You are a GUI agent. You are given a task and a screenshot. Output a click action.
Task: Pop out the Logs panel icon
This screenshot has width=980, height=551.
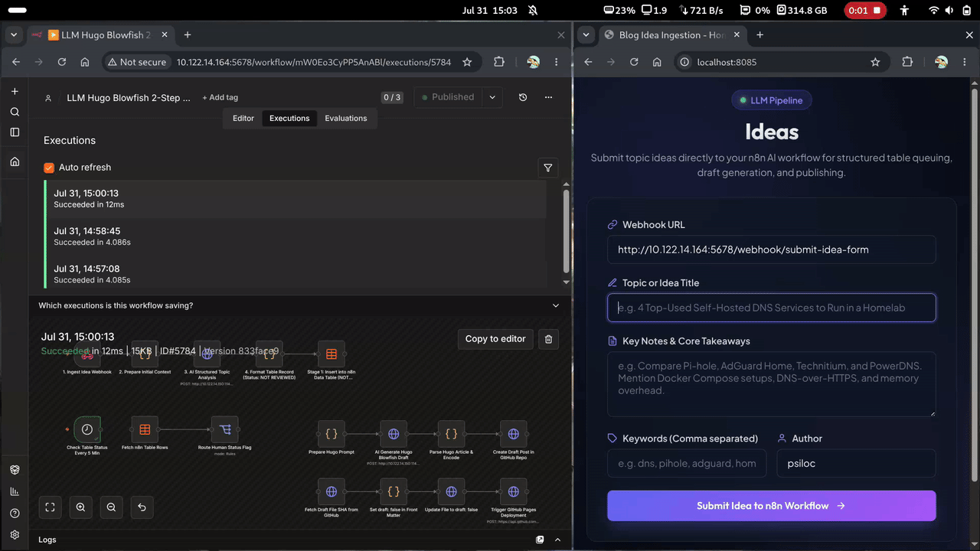coord(540,540)
